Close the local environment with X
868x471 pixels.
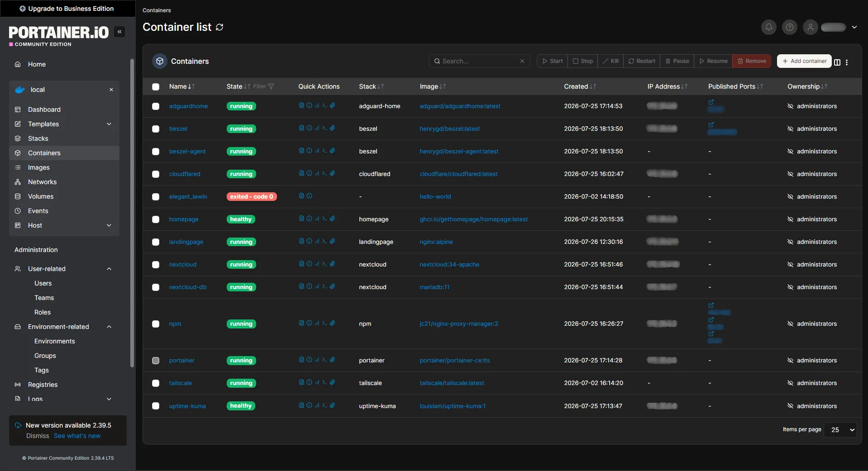pos(111,90)
